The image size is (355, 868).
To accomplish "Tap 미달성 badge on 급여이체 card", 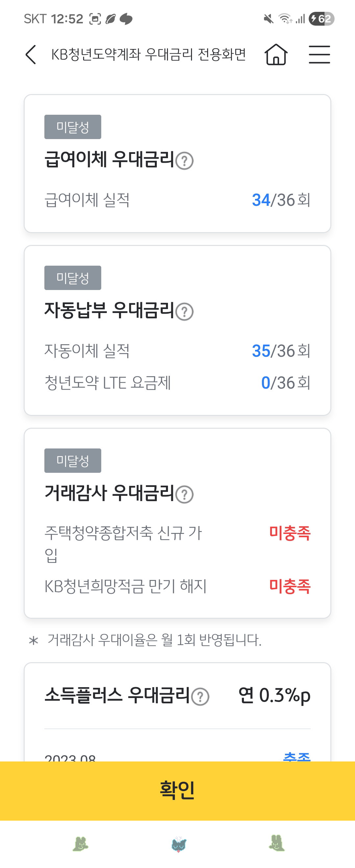I will (73, 127).
